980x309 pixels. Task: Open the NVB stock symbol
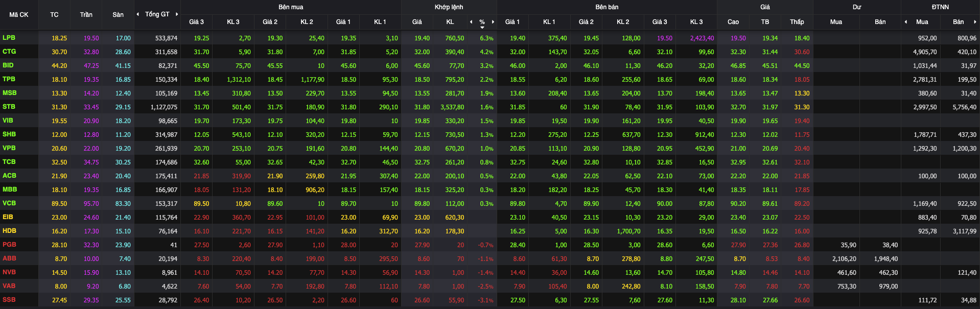point(9,272)
